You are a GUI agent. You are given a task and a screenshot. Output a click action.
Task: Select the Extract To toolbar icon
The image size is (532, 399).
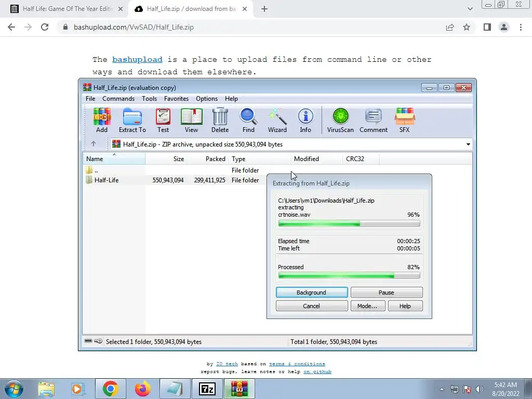[132, 121]
